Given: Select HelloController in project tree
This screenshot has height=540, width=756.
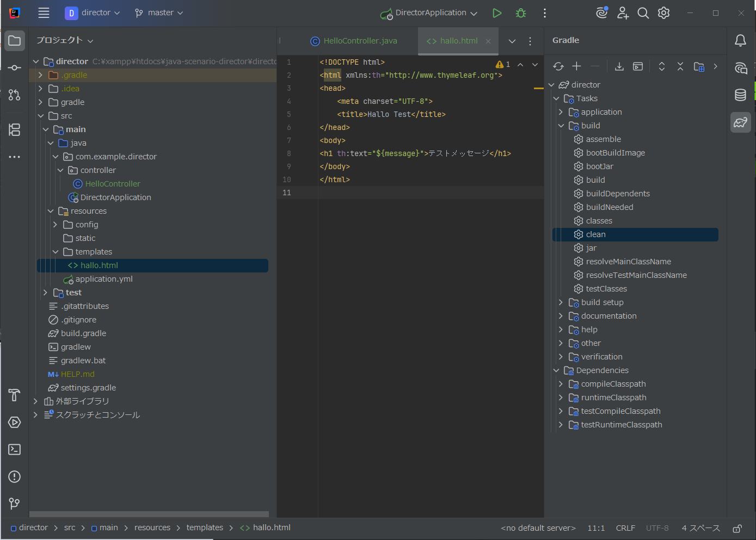Looking at the screenshot, I should [x=113, y=184].
